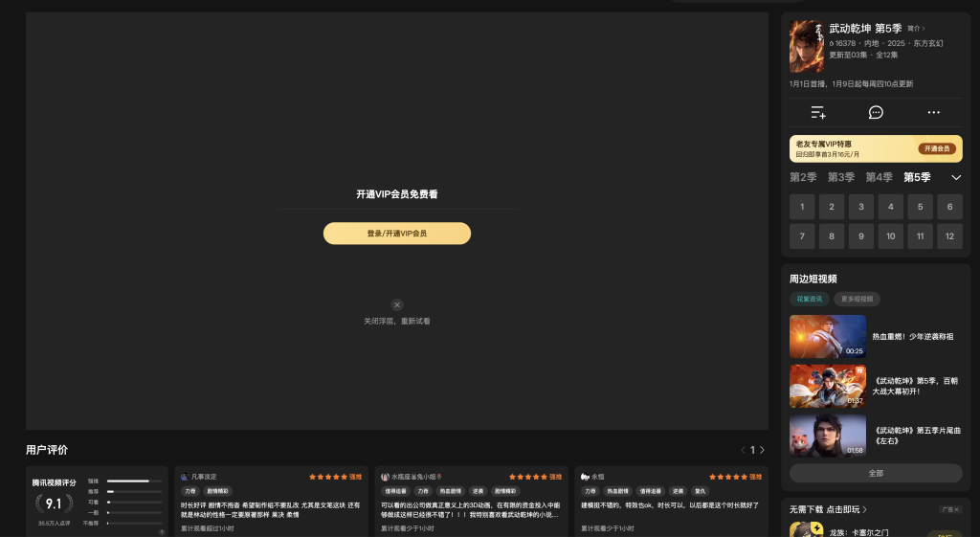Close the VIP overlay with the X icon
The height and width of the screenshot is (537, 980).
[397, 305]
